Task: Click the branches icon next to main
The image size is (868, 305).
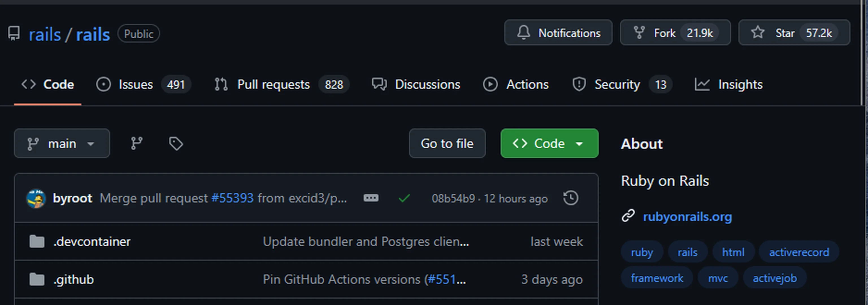Action: (x=136, y=143)
